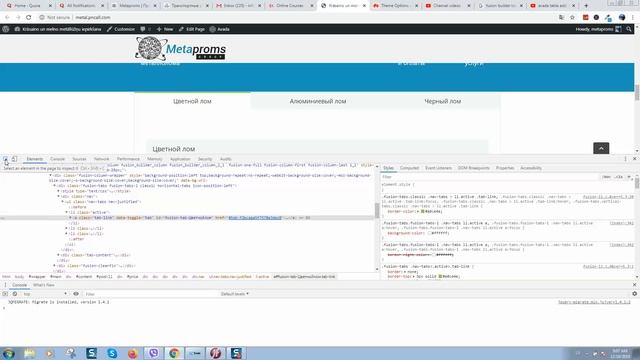Image resolution: width=640 pixels, height=360 pixels.
Task: Toggle the device toolbar icon in DevTools
Action: point(14,159)
